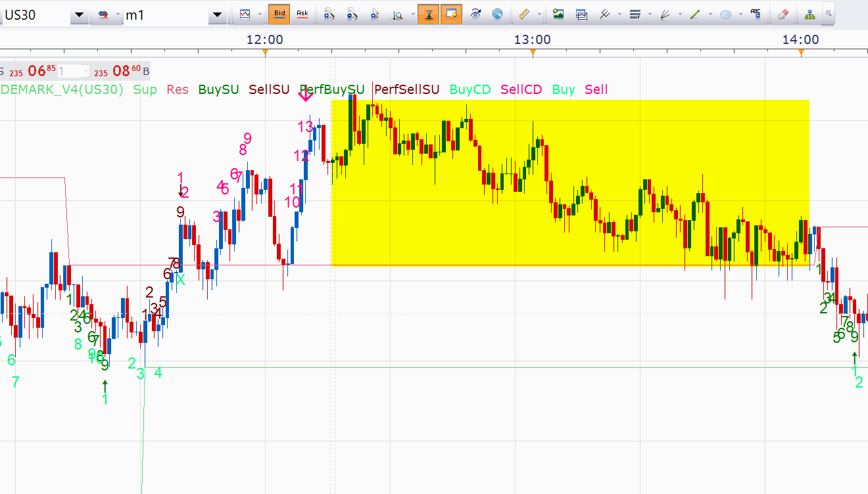The width and height of the screenshot is (868, 494).
Task: Click the blue radar globe icon
Action: [x=498, y=14]
